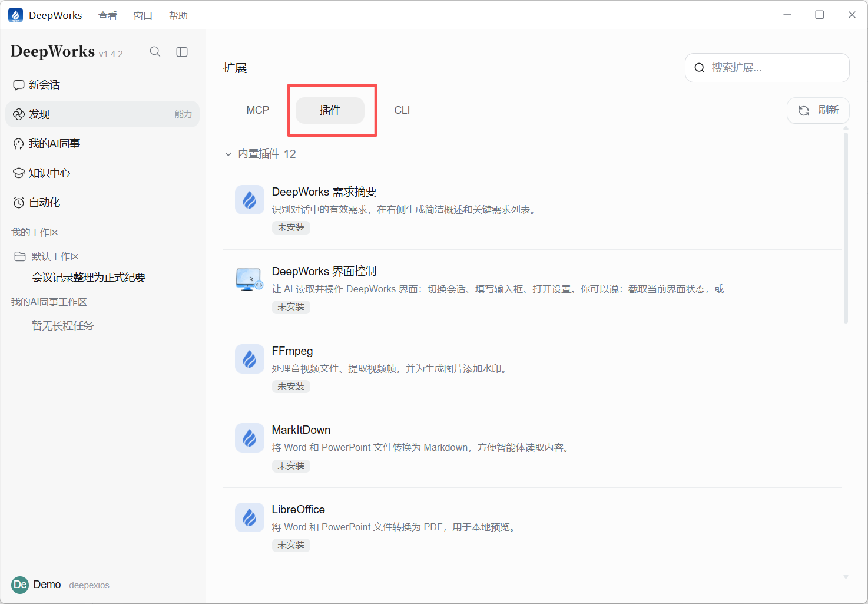Click the FFmpeg plugin icon
Screen dimensions: 868x604
click(250, 359)
